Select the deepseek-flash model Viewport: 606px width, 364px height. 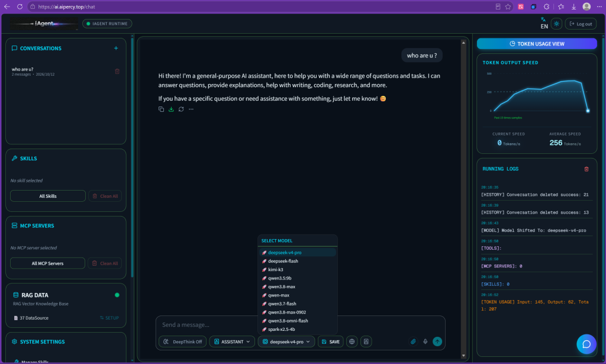pos(297,261)
